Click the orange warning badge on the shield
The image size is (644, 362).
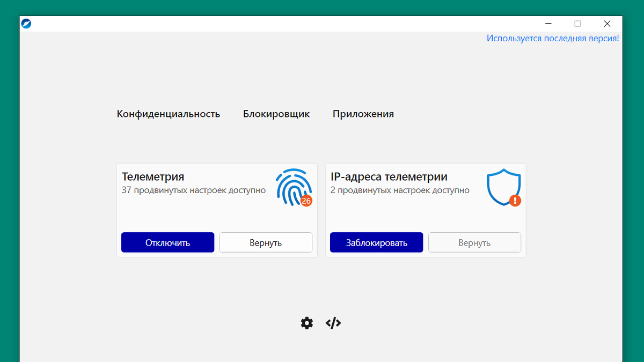[514, 201]
